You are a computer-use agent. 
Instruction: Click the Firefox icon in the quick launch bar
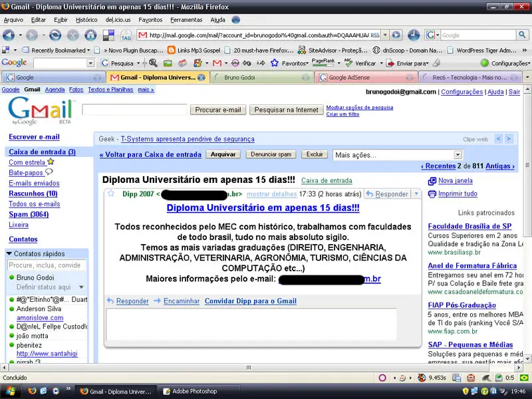(x=32, y=391)
